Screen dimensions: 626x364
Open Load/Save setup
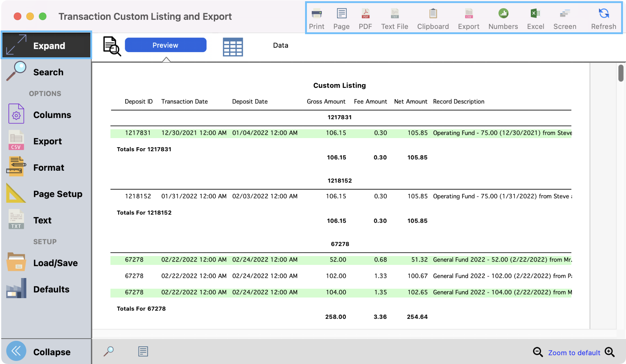point(46,263)
